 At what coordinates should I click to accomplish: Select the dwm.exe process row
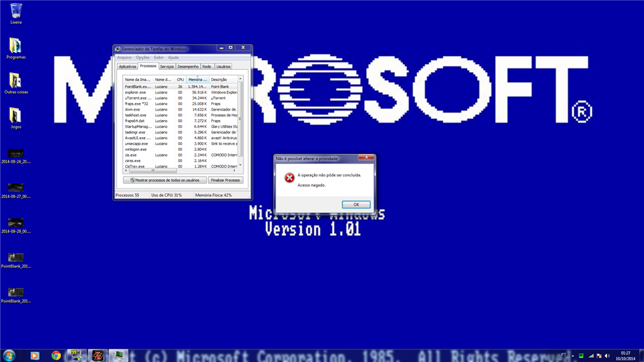pos(180,109)
